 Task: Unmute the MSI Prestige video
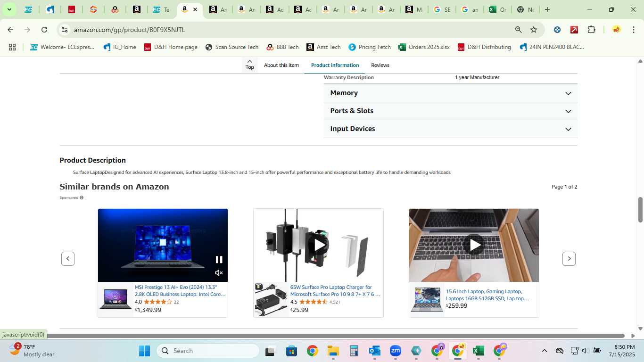219,272
